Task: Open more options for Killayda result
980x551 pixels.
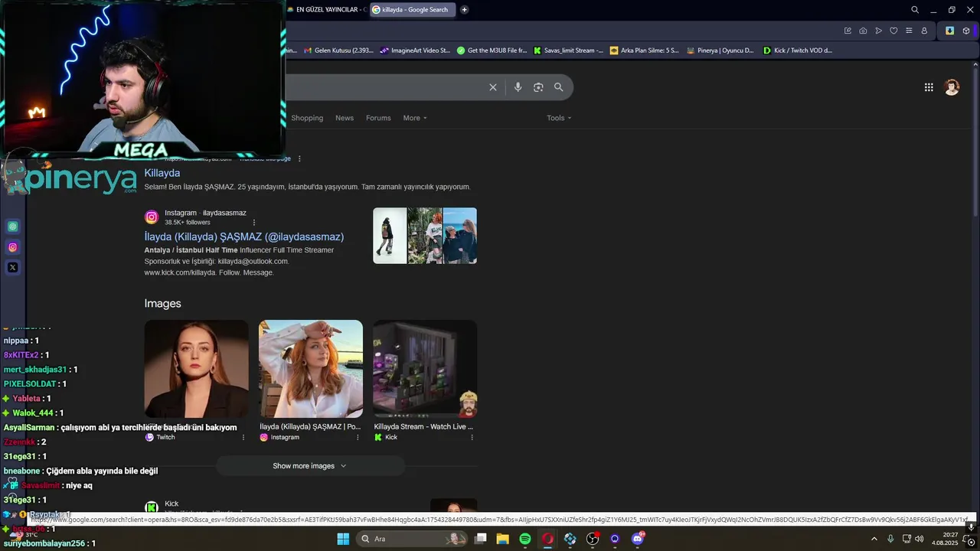Action: pos(299,158)
